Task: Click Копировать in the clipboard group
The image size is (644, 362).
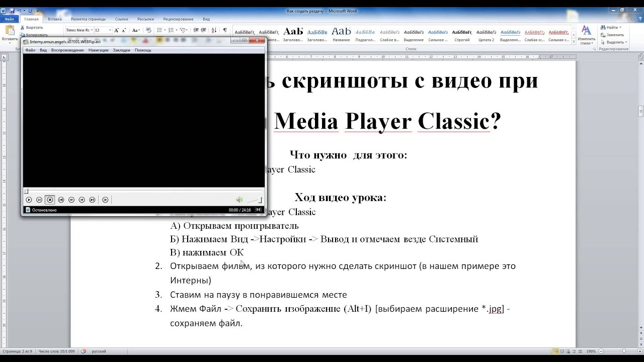Action: pos(34,35)
